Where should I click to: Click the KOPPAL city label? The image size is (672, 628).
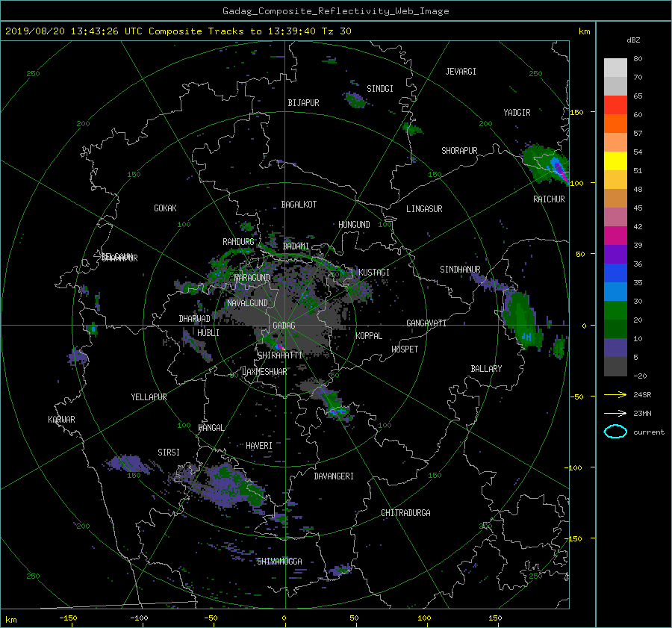pyautogui.click(x=369, y=336)
